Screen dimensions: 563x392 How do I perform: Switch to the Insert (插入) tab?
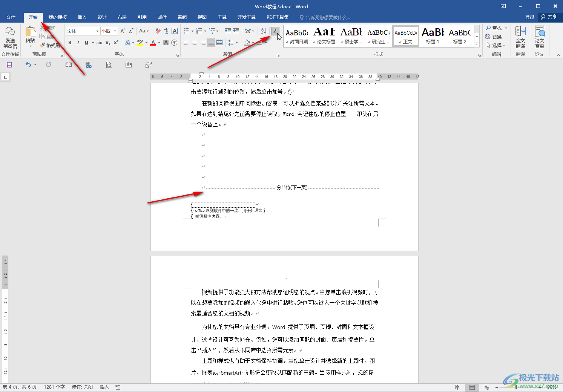pos(82,17)
